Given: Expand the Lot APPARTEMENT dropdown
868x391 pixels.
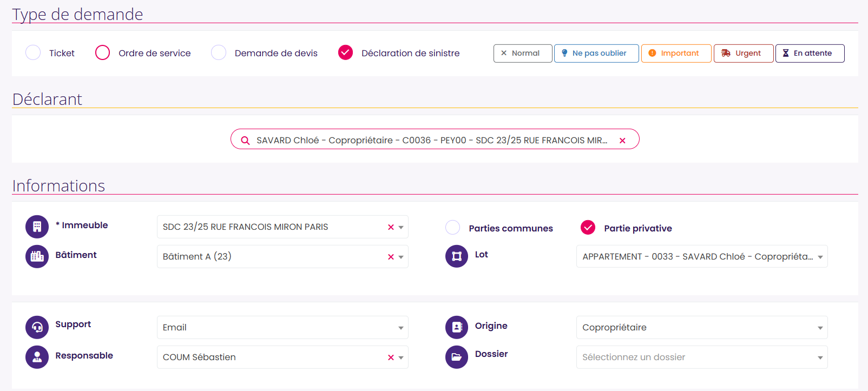Looking at the screenshot, I should (702, 256).
